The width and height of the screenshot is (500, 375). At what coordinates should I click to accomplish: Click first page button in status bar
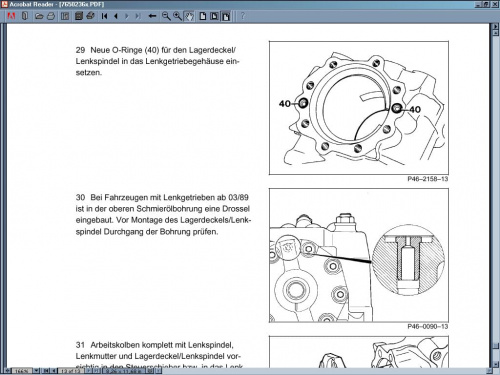click(46, 370)
